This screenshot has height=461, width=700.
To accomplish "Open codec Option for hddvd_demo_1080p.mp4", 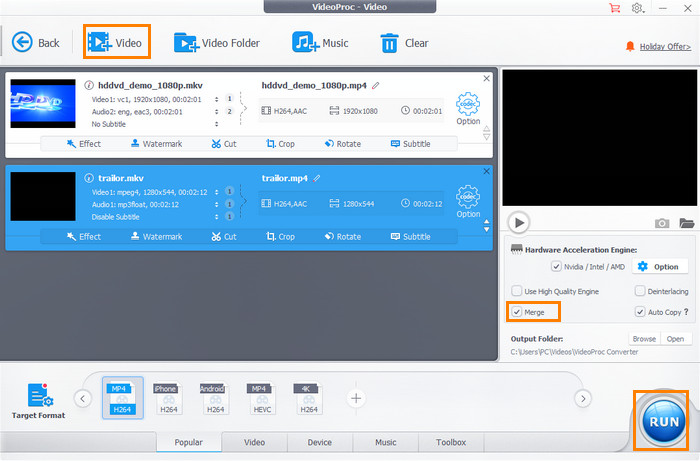I will coord(468,108).
